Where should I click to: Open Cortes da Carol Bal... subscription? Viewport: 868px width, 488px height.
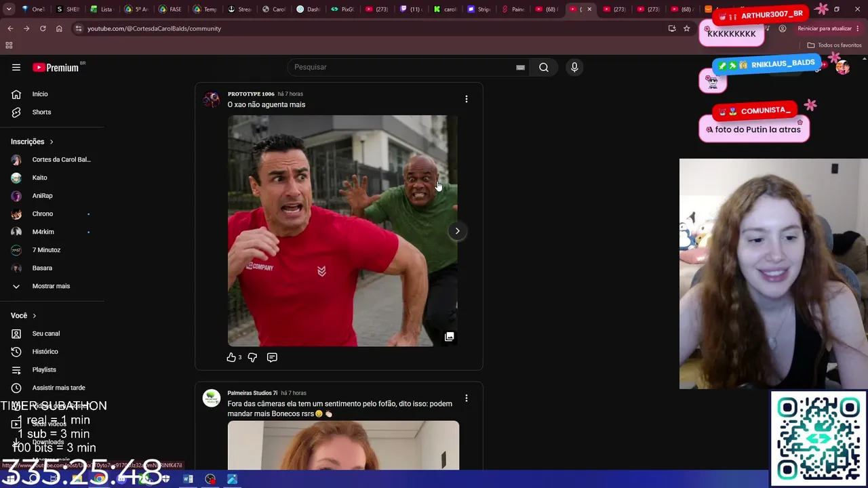coord(52,160)
